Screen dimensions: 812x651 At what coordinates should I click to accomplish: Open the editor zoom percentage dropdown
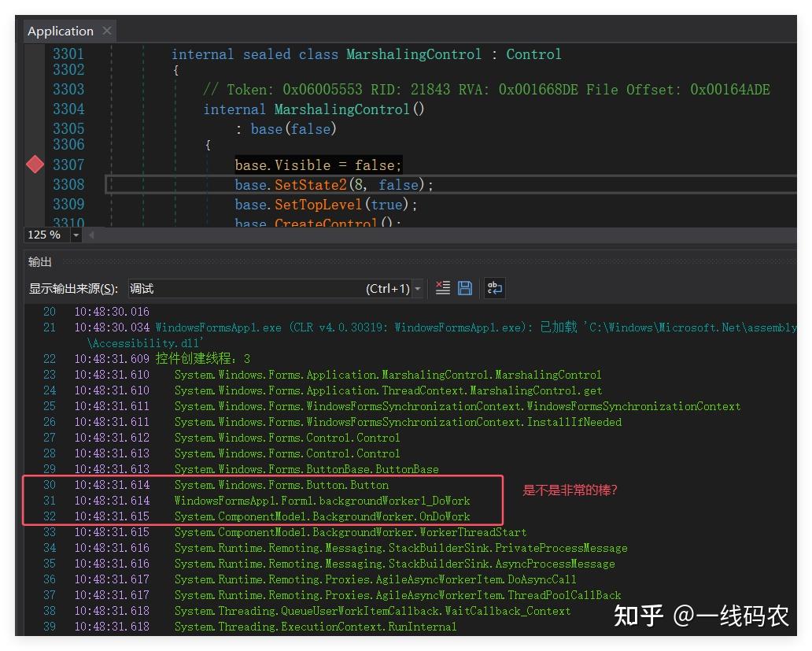76,235
